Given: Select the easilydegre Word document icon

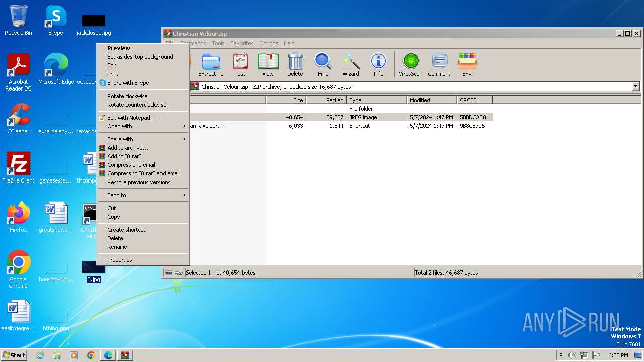Looking at the screenshot, I should [x=18, y=316].
